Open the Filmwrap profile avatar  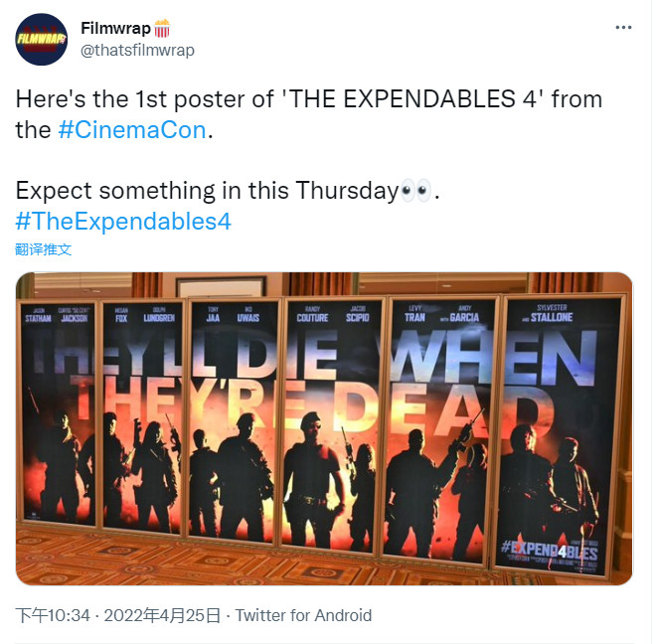pos(42,40)
